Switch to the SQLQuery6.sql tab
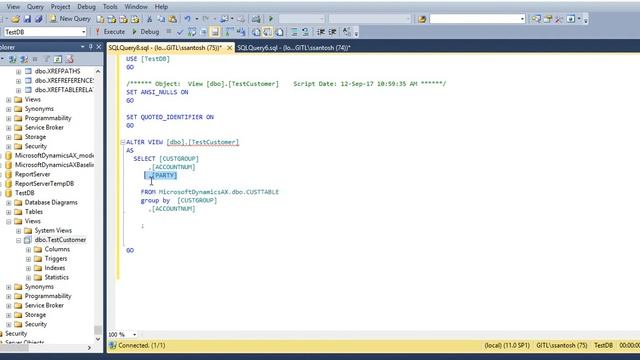The width and height of the screenshot is (640, 360). tap(293, 48)
